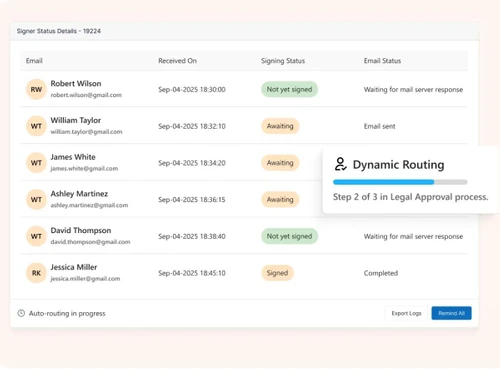Click the Auto-routing in progress label
The width and height of the screenshot is (500, 375).
pos(67,313)
